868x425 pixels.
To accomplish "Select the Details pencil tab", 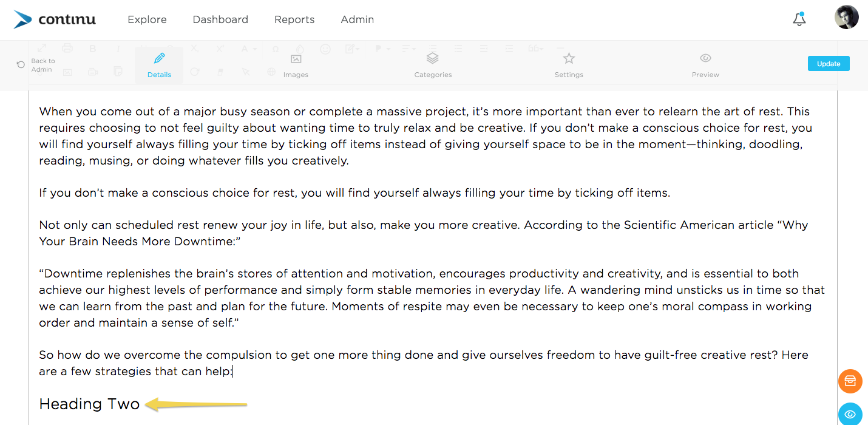I will [x=159, y=65].
